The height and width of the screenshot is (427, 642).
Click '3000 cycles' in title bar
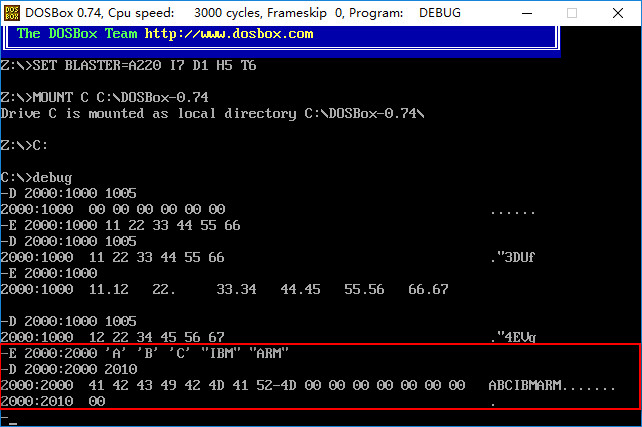(227, 13)
